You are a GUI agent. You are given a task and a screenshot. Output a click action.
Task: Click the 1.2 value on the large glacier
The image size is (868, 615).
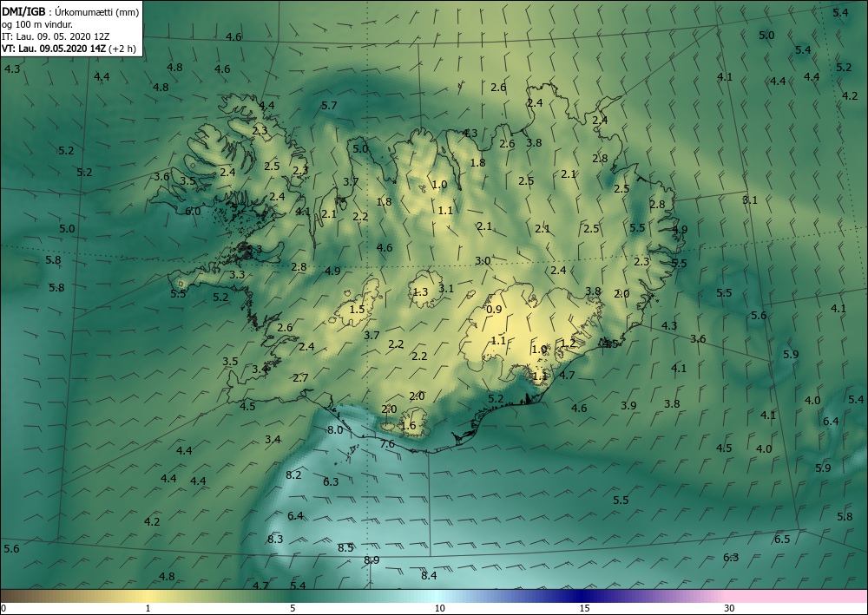[568, 343]
